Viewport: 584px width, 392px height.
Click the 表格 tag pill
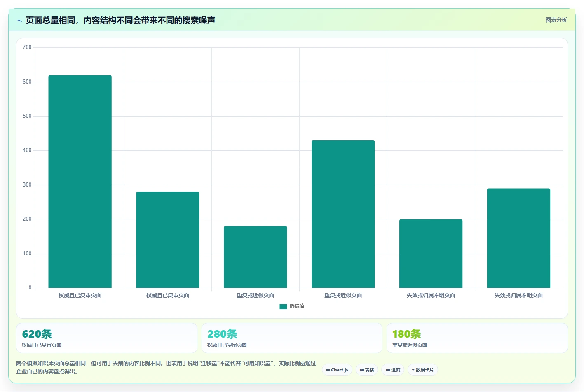pyautogui.click(x=367, y=370)
